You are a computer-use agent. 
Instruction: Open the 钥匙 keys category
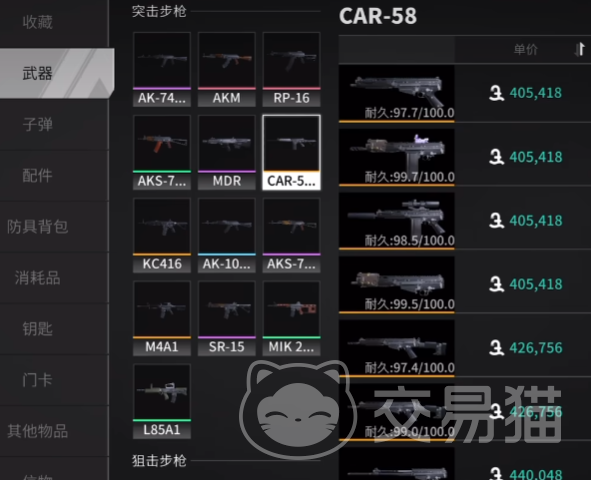coord(37,329)
